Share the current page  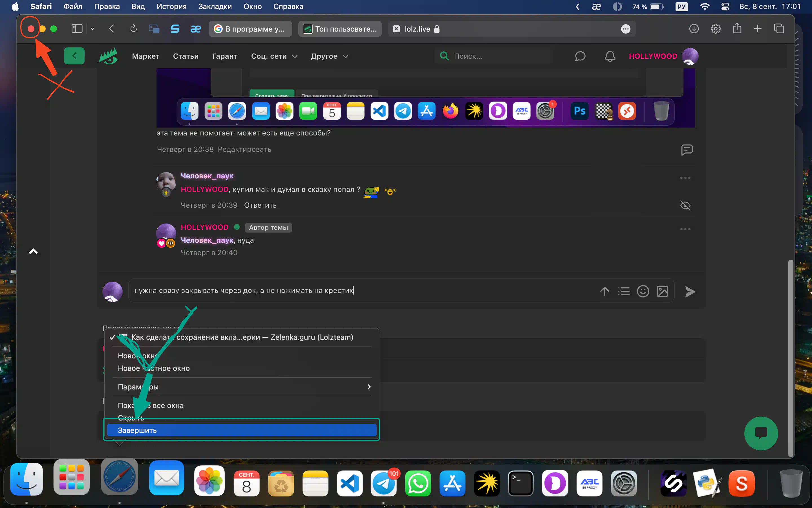pyautogui.click(x=737, y=28)
